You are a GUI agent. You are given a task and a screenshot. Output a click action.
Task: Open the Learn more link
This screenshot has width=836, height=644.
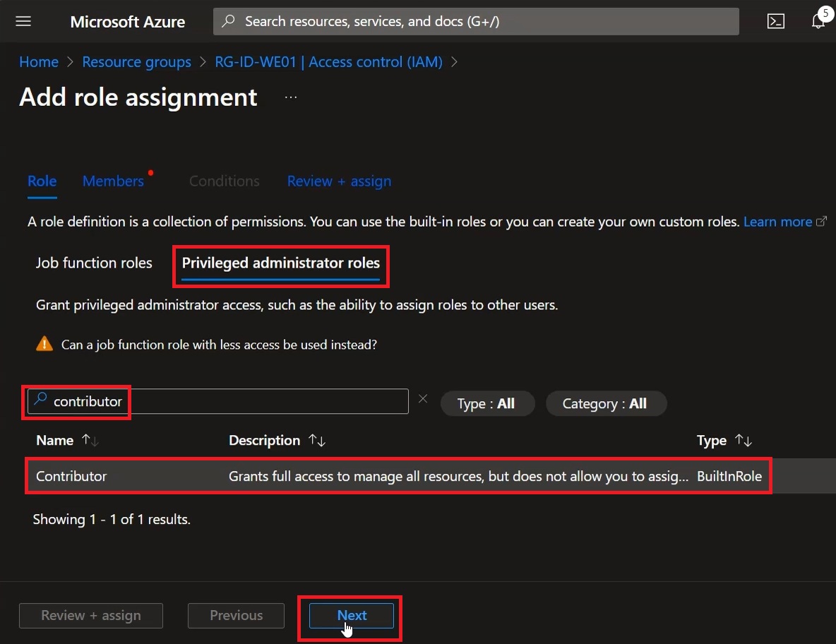point(778,222)
